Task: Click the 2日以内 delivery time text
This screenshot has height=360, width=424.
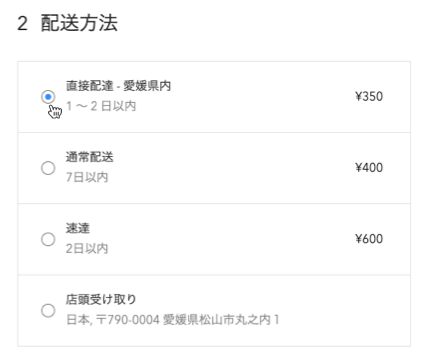Action: pyautogui.click(x=87, y=248)
